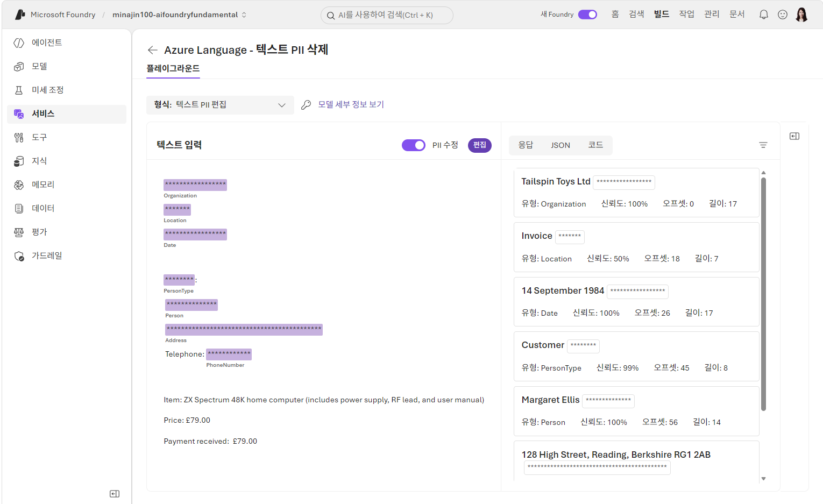Screen dimensions: 823x504
Task: Open the 검색 top menu
Action: [x=636, y=15]
